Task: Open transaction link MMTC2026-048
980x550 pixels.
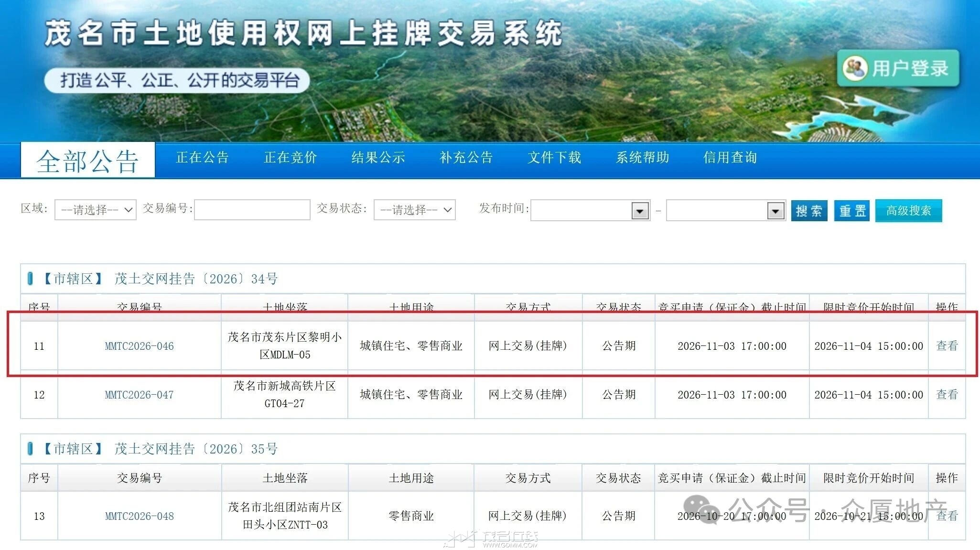Action: (140, 516)
